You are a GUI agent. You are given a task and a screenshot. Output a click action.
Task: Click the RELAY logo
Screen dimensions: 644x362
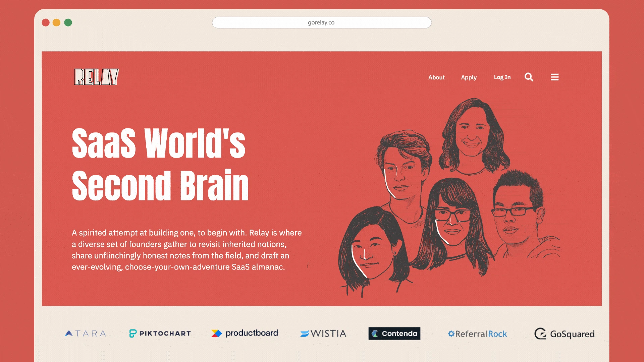click(x=96, y=77)
